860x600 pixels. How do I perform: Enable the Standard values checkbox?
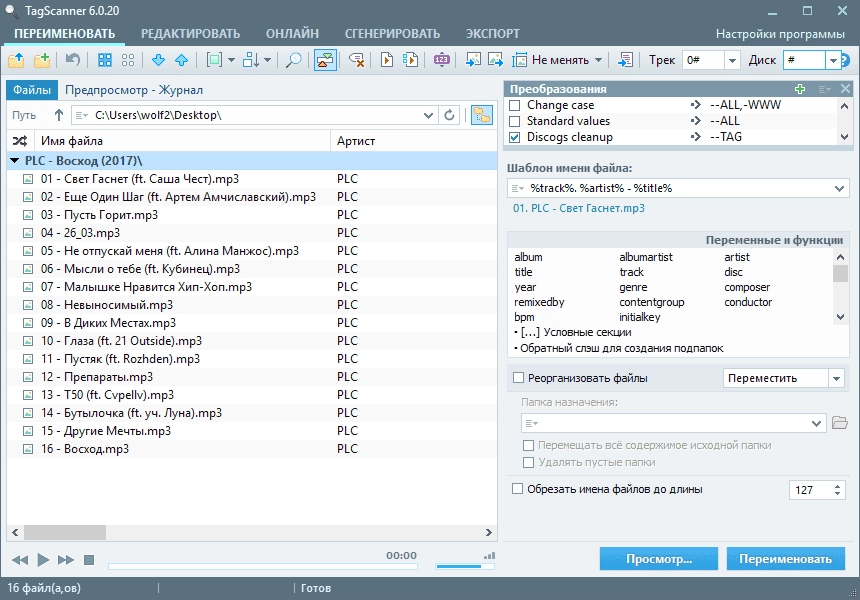514,121
